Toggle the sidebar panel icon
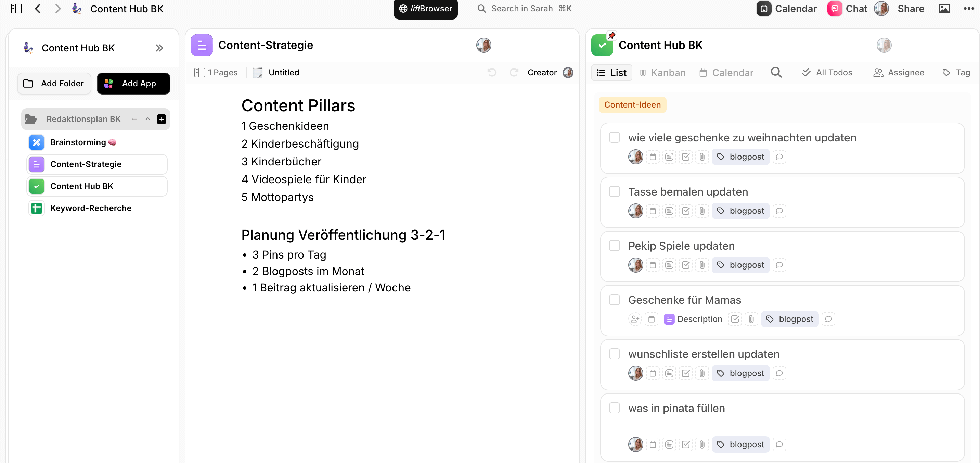Viewport: 980px width, 463px height. click(16, 8)
